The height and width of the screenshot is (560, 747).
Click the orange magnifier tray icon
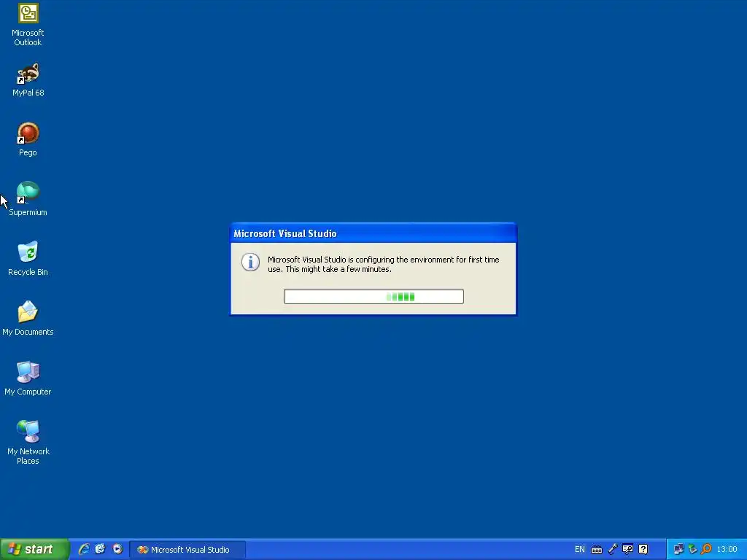point(706,550)
